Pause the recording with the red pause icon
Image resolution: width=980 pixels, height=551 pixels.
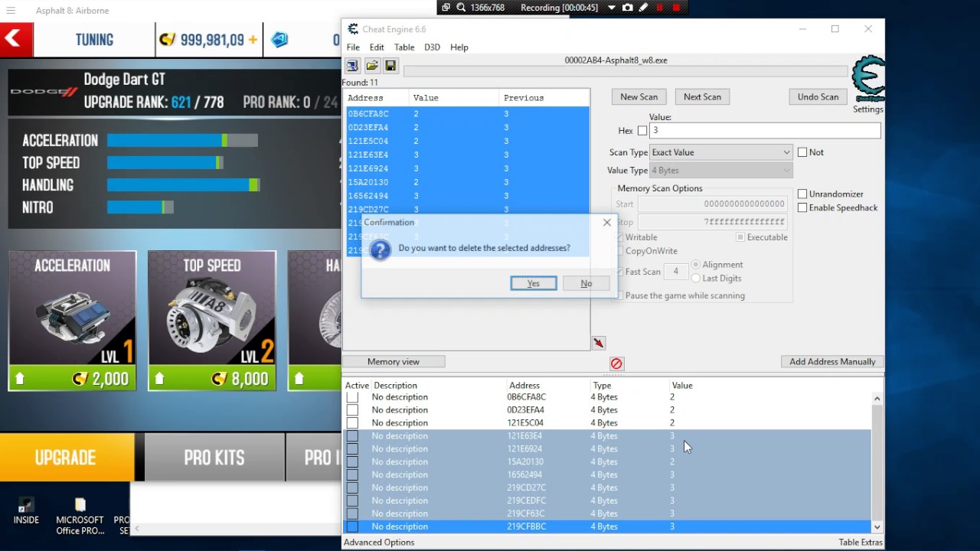pos(659,8)
